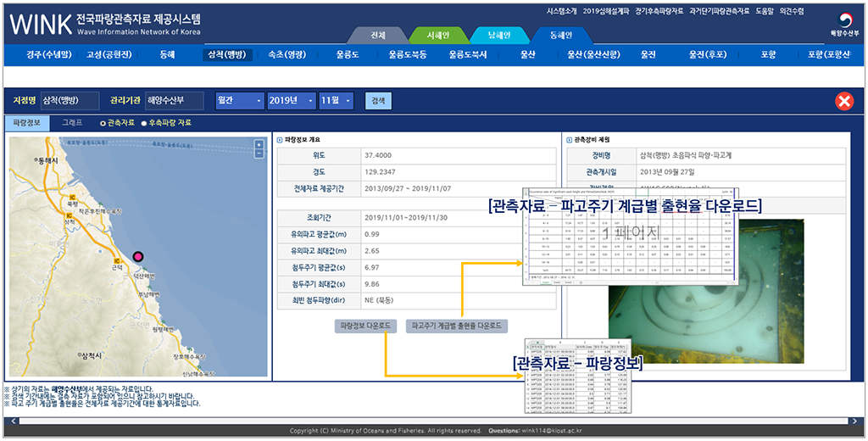Switch to the 서해안 region tab
Viewport: 868px width, 441px height.
point(438,36)
